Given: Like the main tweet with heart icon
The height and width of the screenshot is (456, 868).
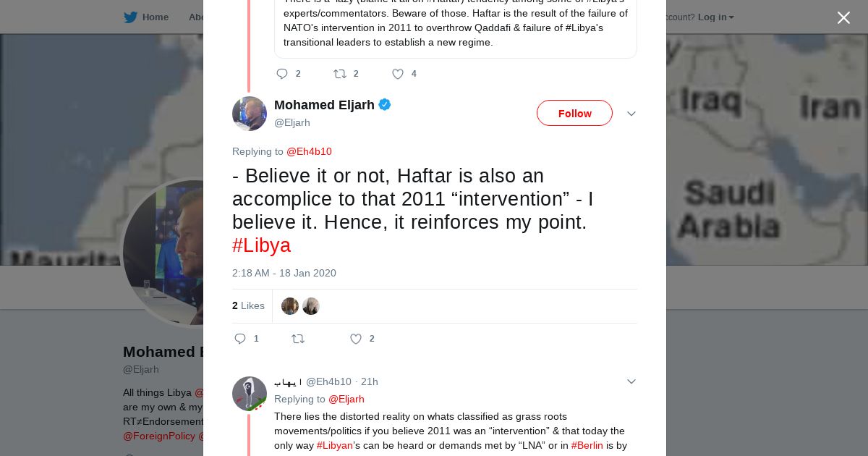Looking at the screenshot, I should [356, 339].
